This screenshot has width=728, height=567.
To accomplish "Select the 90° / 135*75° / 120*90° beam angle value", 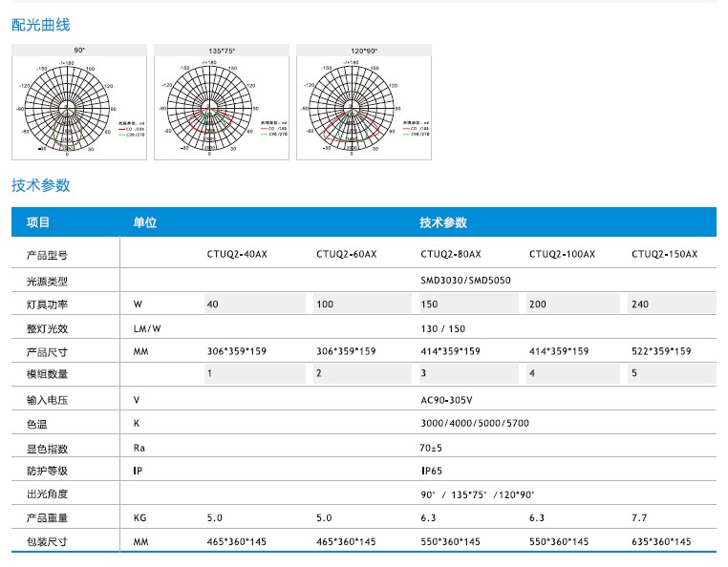I will 478,494.
